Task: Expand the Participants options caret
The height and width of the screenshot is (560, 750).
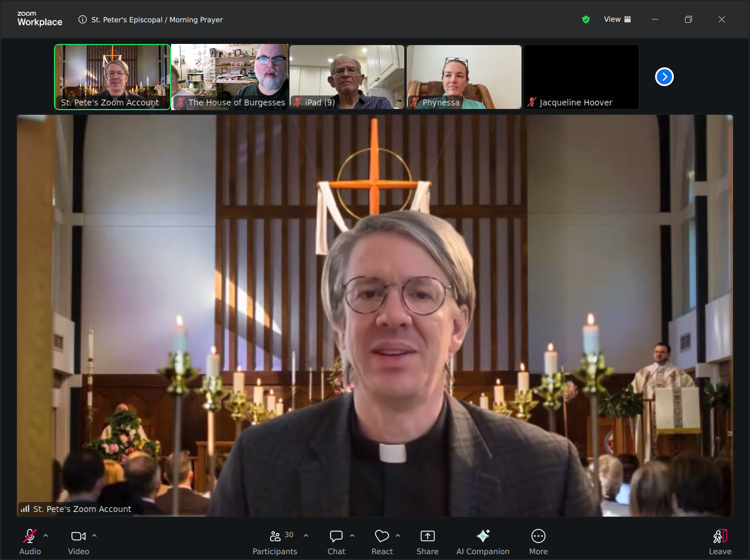Action: pos(306,535)
